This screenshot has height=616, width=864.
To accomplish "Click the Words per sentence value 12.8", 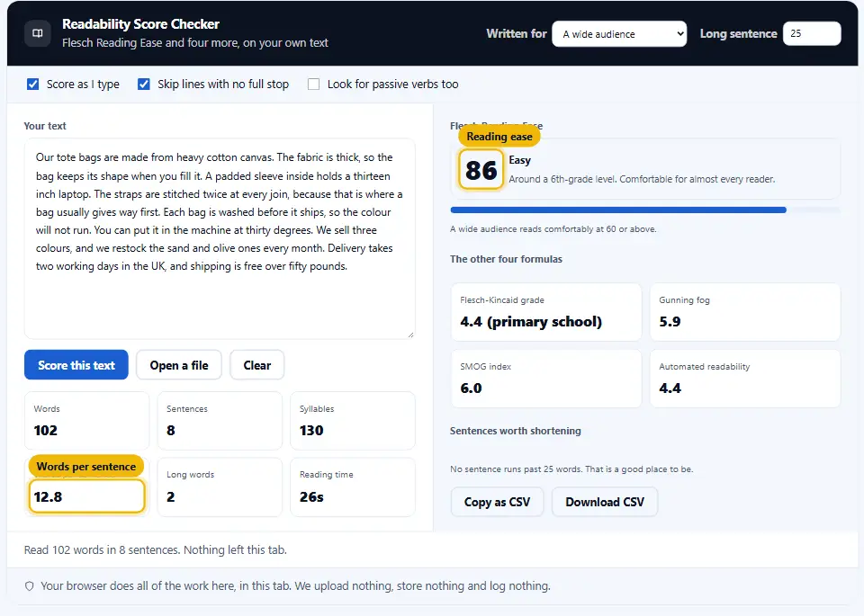I will click(x=48, y=497).
